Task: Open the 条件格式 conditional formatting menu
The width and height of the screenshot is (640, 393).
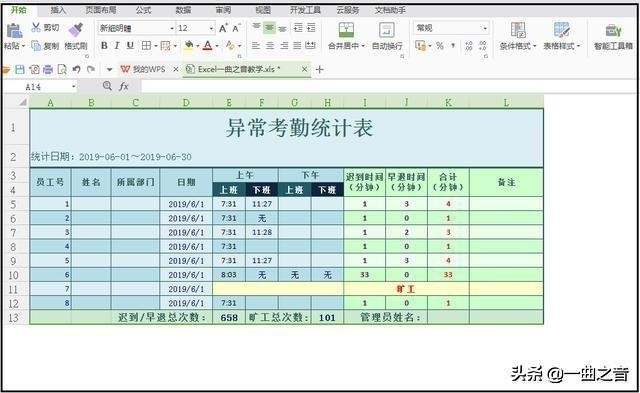Action: (518, 36)
